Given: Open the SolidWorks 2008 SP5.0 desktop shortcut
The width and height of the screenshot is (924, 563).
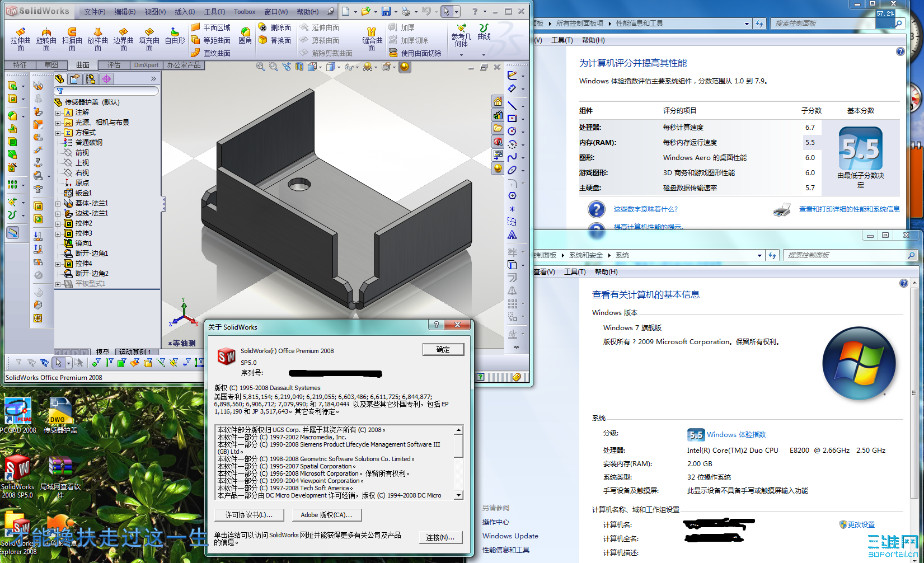Looking at the screenshot, I should pos(17,476).
